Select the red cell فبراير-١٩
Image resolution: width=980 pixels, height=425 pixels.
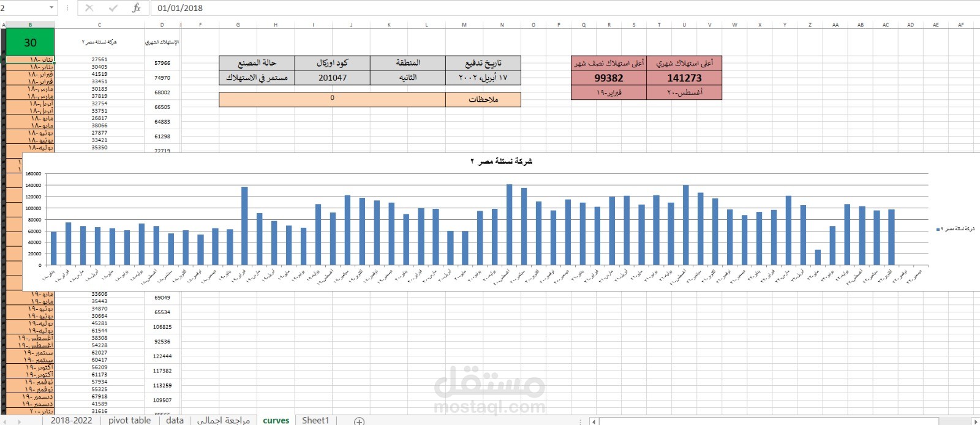pos(609,92)
